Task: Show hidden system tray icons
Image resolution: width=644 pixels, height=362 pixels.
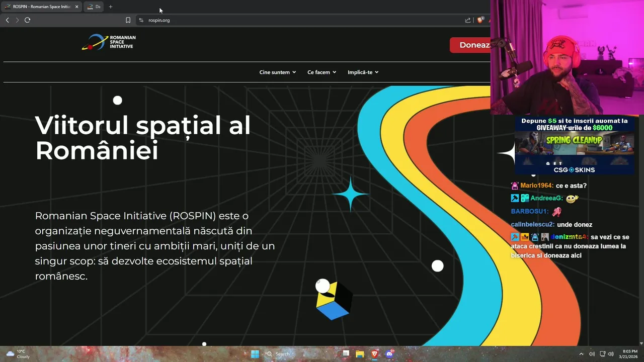Action: (x=581, y=354)
